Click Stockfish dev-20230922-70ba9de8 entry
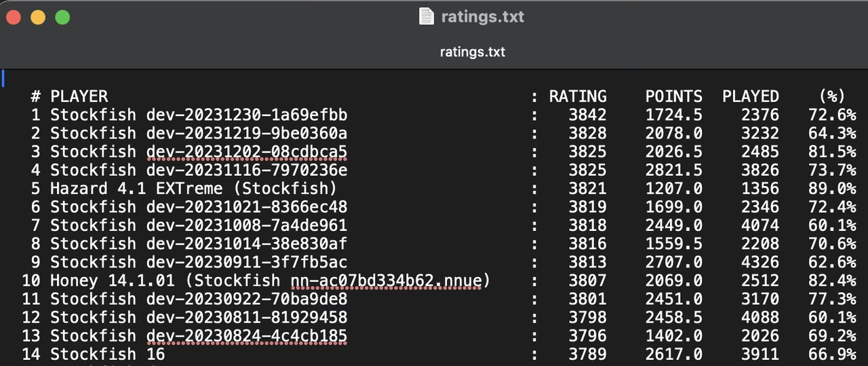Image resolution: width=868 pixels, height=366 pixels. [x=199, y=298]
